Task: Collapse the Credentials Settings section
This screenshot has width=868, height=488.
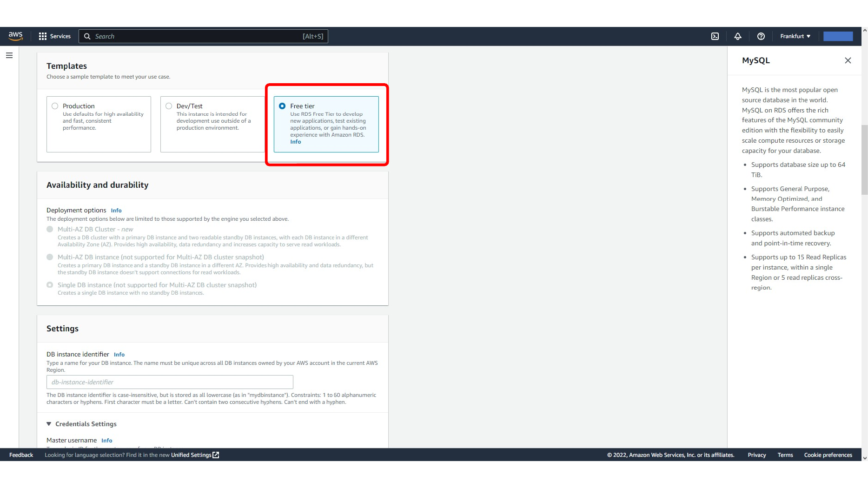Action: tap(49, 424)
